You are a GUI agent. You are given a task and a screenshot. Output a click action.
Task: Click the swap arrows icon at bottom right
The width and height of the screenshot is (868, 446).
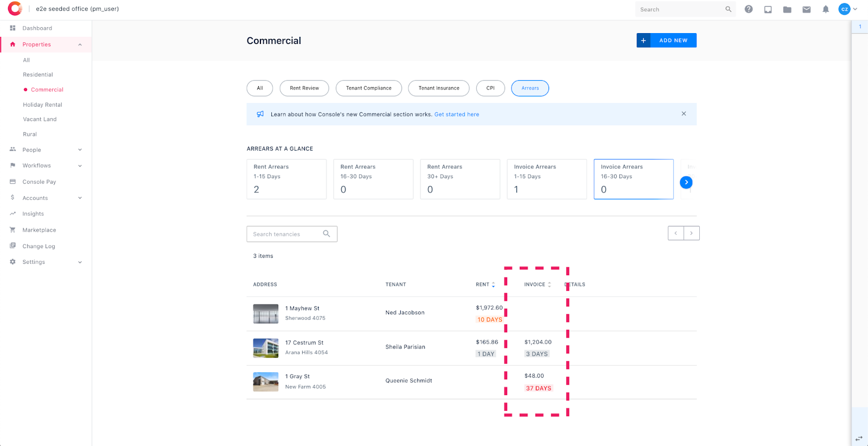point(859,438)
